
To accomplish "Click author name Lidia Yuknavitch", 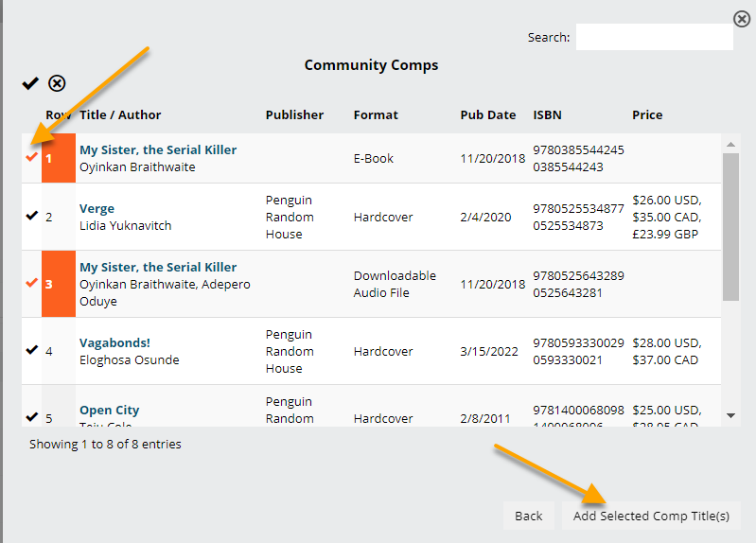I will 125,226.
